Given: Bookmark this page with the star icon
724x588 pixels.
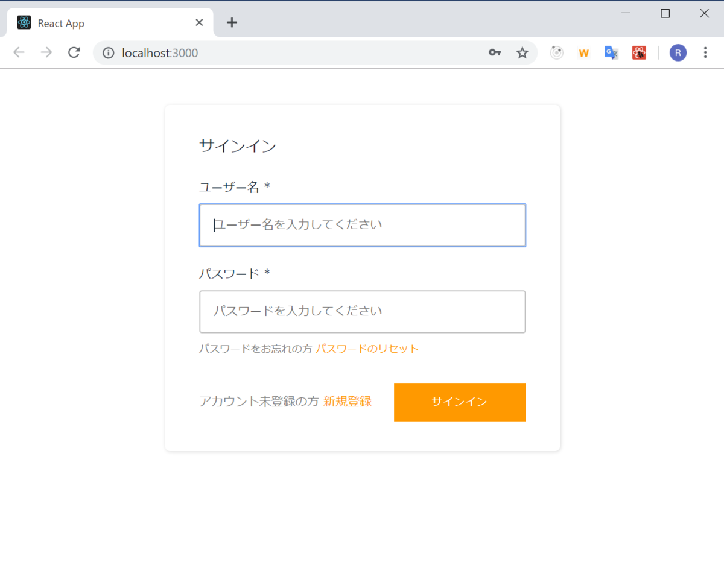Looking at the screenshot, I should [x=522, y=53].
